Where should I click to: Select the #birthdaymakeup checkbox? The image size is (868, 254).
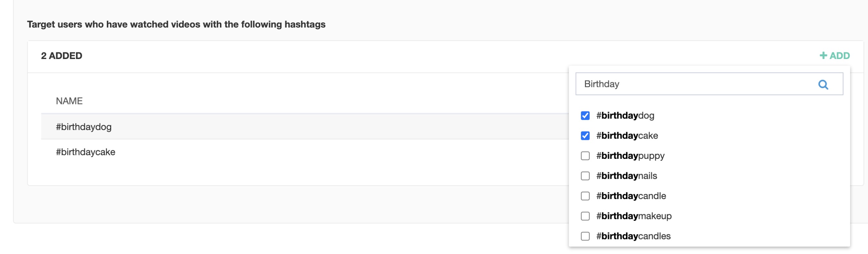pos(585,216)
